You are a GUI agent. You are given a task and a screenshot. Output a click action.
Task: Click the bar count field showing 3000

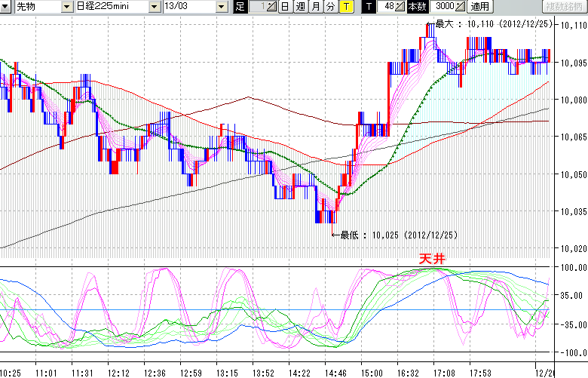click(442, 7)
